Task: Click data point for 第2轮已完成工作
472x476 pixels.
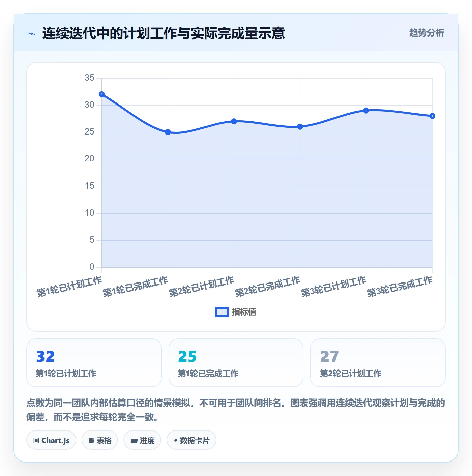Action: click(300, 127)
